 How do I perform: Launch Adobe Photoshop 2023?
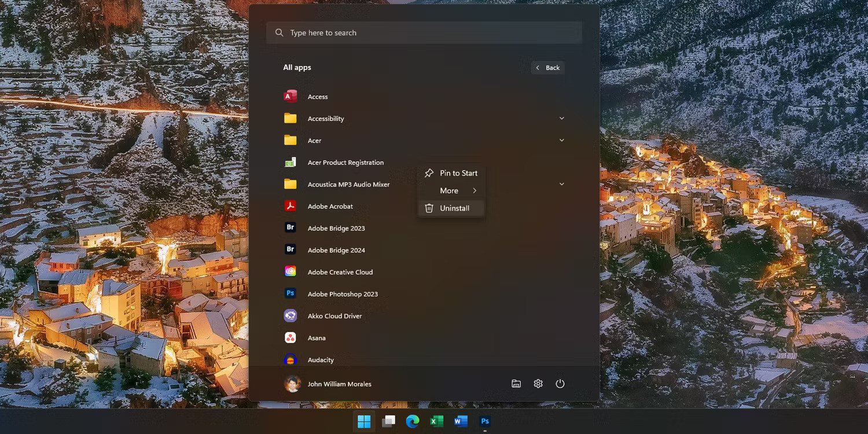(x=343, y=294)
